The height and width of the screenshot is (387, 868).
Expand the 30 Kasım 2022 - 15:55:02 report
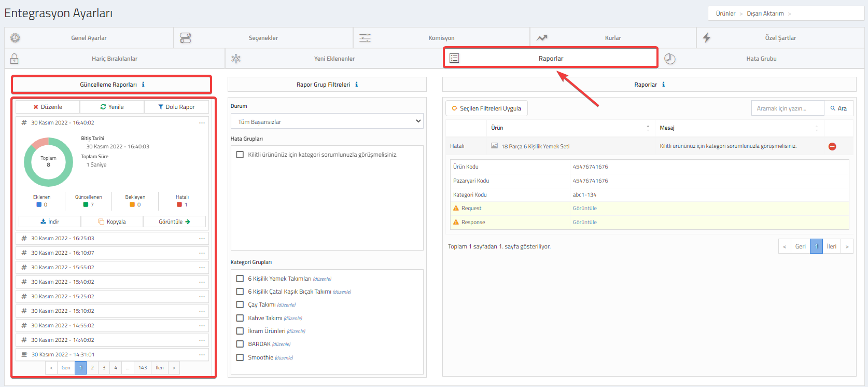[113, 268]
